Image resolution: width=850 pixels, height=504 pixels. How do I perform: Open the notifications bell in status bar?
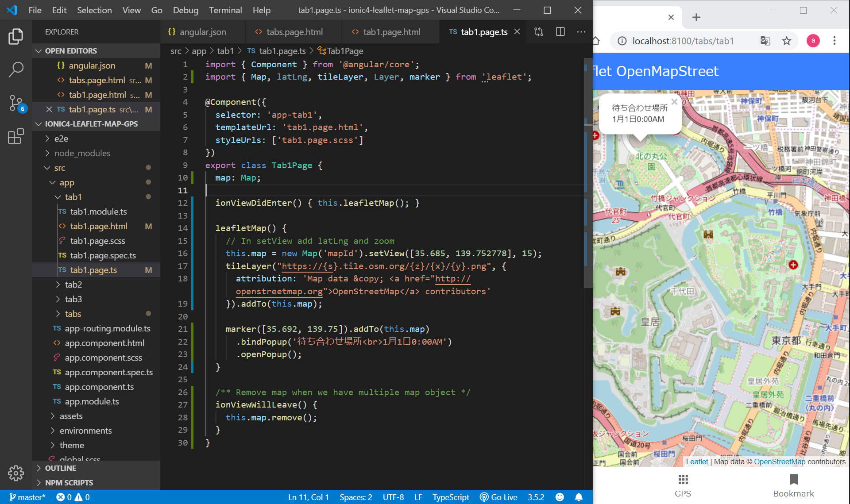click(x=579, y=497)
